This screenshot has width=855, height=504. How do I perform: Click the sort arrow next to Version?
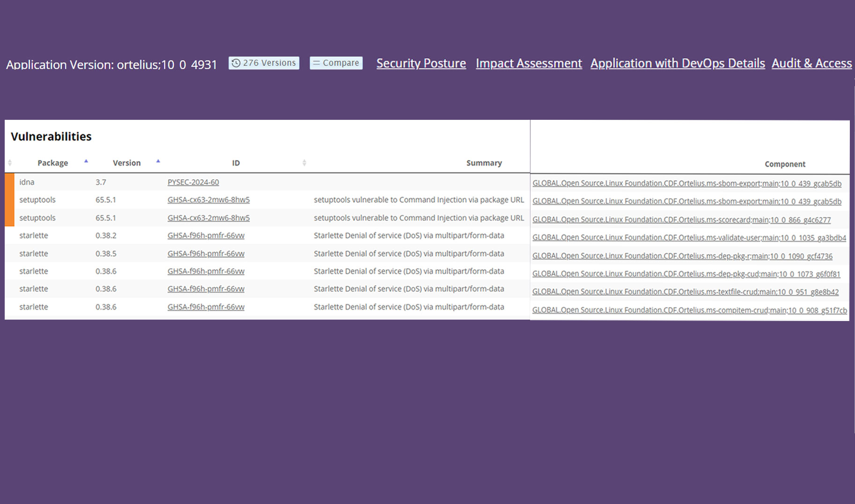click(x=158, y=161)
